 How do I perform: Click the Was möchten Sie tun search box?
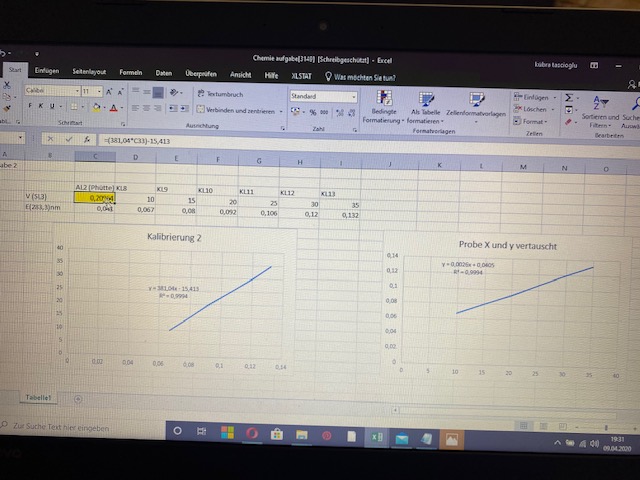pos(360,77)
